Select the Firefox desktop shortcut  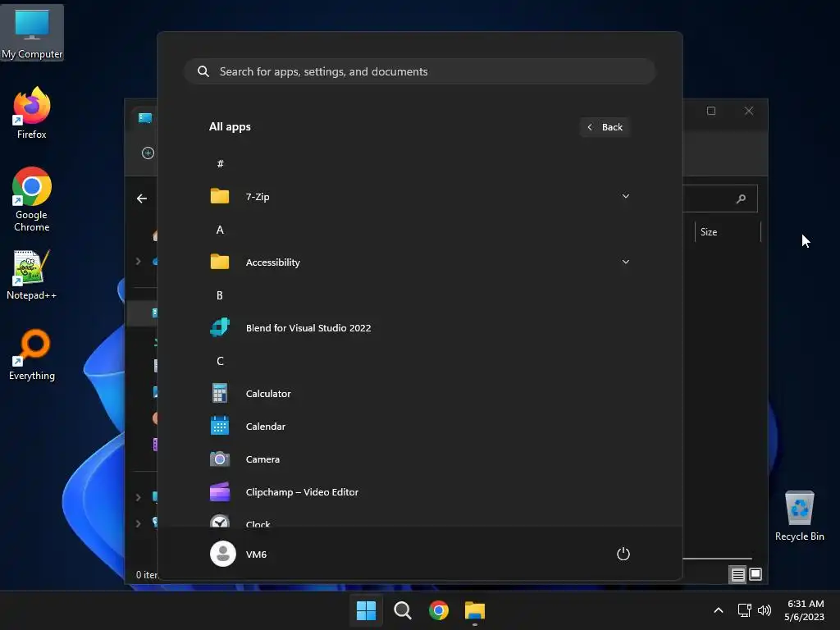32,113
